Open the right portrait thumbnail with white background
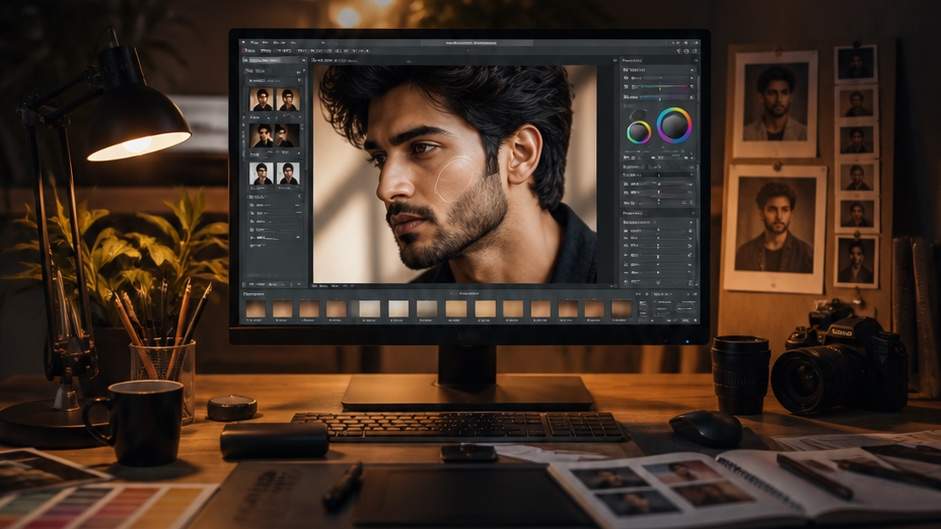941x529 pixels. [288, 174]
